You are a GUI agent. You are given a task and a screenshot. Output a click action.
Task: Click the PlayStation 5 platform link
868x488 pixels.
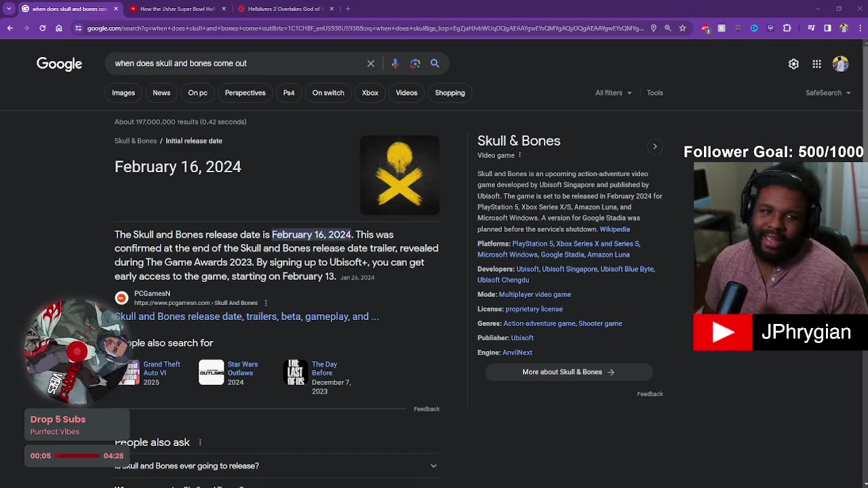point(532,243)
